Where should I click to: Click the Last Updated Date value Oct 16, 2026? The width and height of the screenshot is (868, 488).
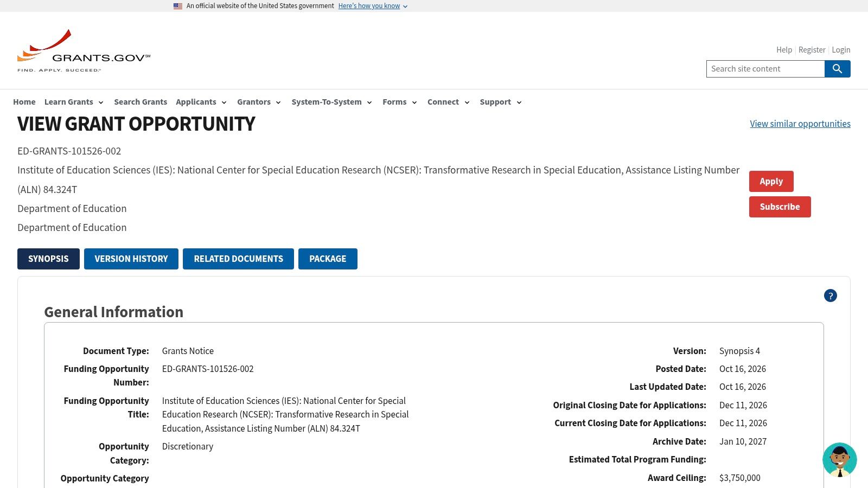(x=743, y=387)
